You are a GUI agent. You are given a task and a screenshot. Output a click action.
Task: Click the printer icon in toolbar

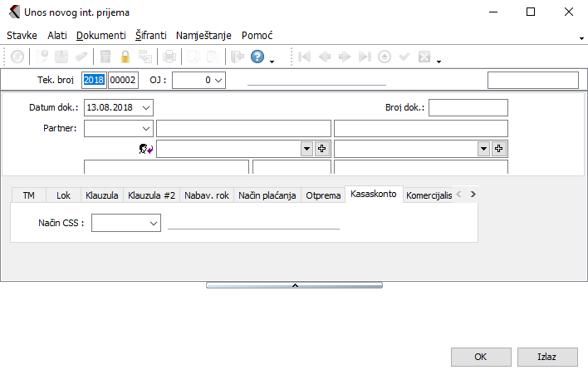click(x=169, y=57)
